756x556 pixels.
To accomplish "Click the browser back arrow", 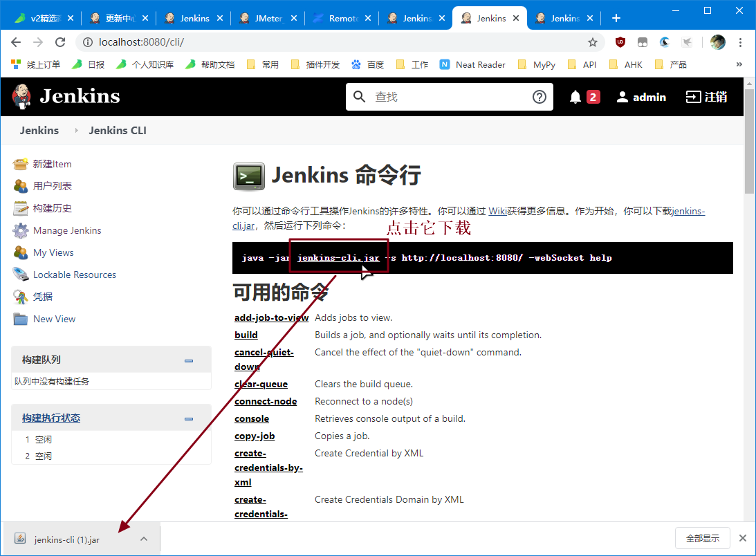I will coord(16,42).
